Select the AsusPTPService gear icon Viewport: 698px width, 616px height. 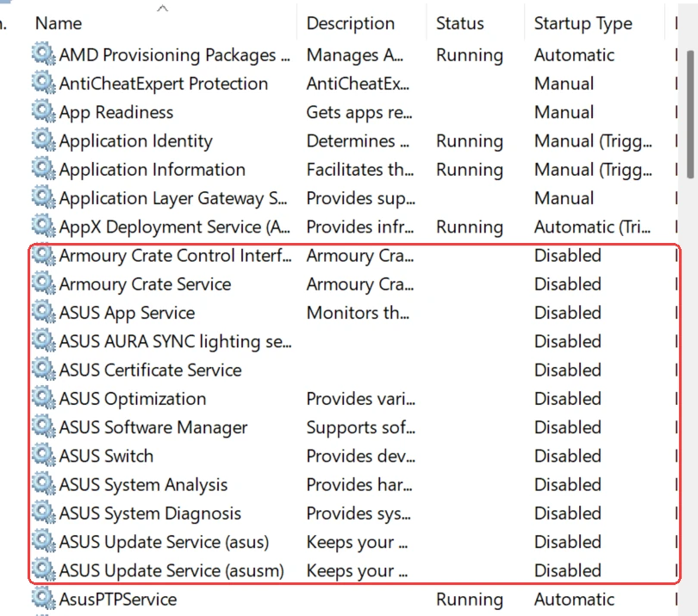[x=43, y=598]
